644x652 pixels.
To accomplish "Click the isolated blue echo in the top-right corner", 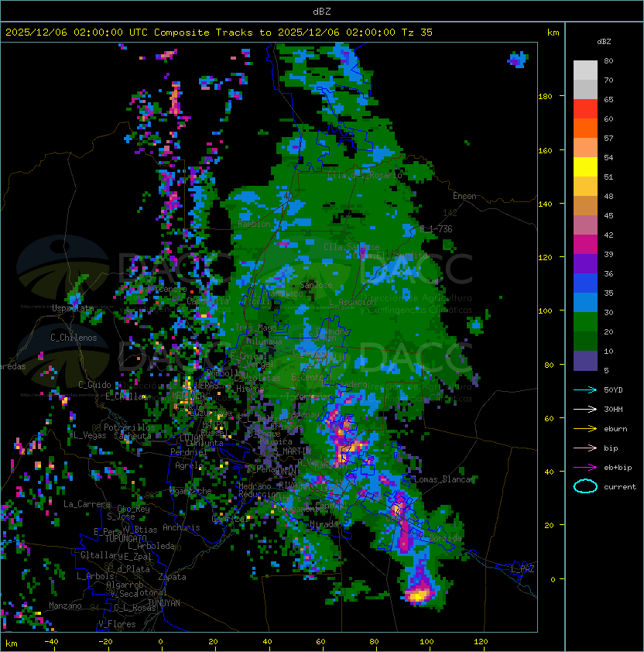I will pos(518,60).
